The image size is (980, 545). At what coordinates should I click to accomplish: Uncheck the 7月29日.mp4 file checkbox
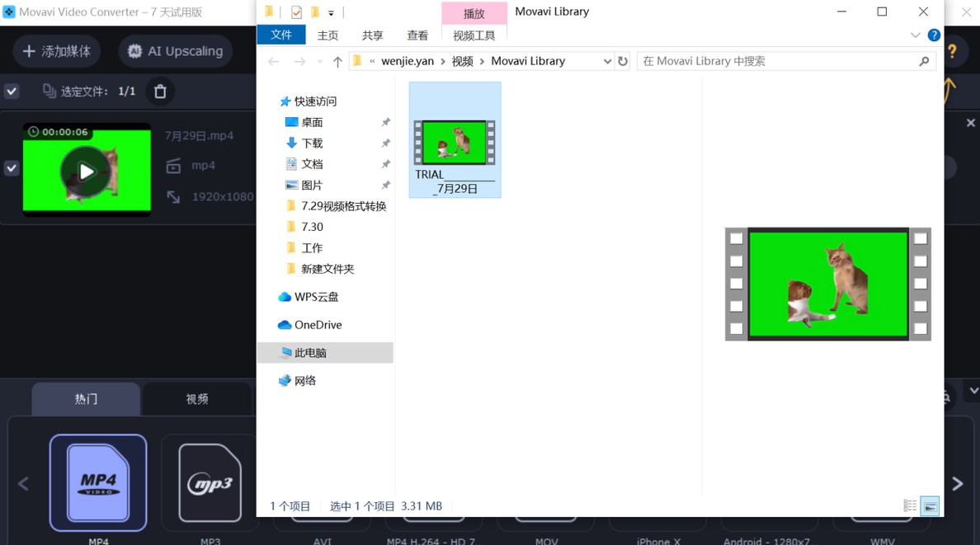click(x=12, y=168)
